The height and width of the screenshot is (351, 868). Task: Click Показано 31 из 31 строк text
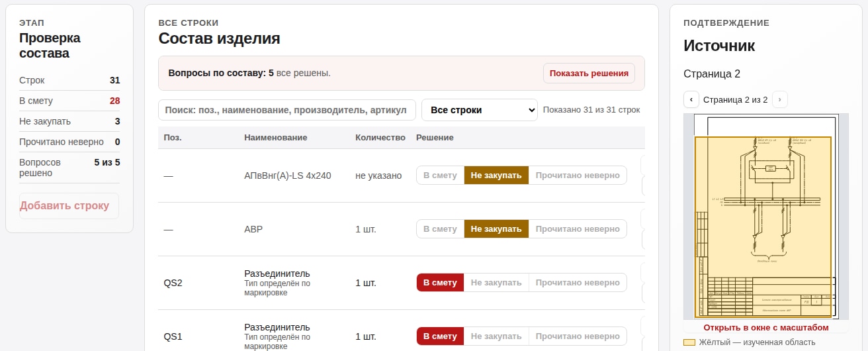591,110
